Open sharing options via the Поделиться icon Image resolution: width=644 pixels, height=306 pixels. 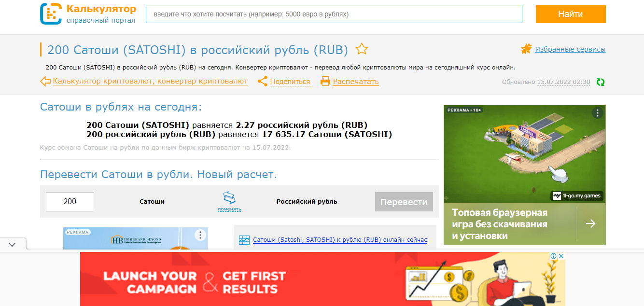(x=263, y=81)
